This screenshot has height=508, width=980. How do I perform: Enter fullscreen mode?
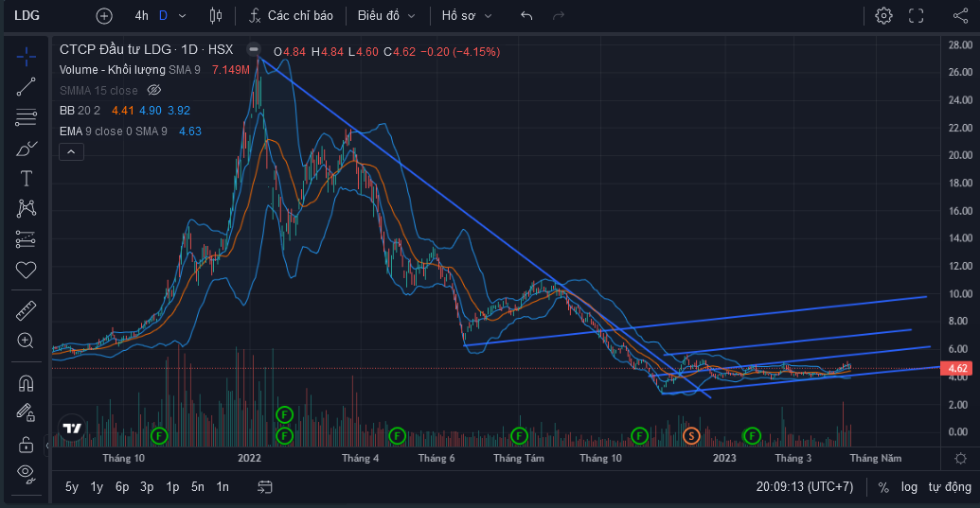point(917,15)
